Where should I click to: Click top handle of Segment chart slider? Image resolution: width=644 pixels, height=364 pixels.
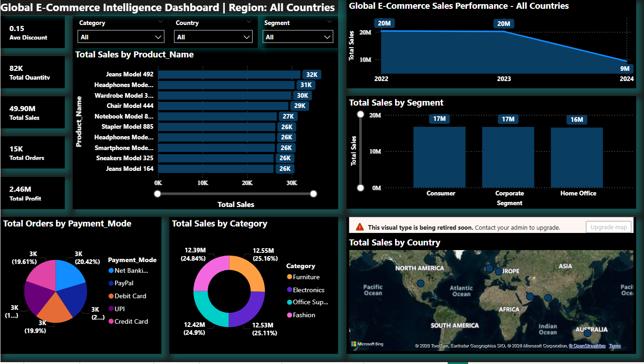pos(361,114)
